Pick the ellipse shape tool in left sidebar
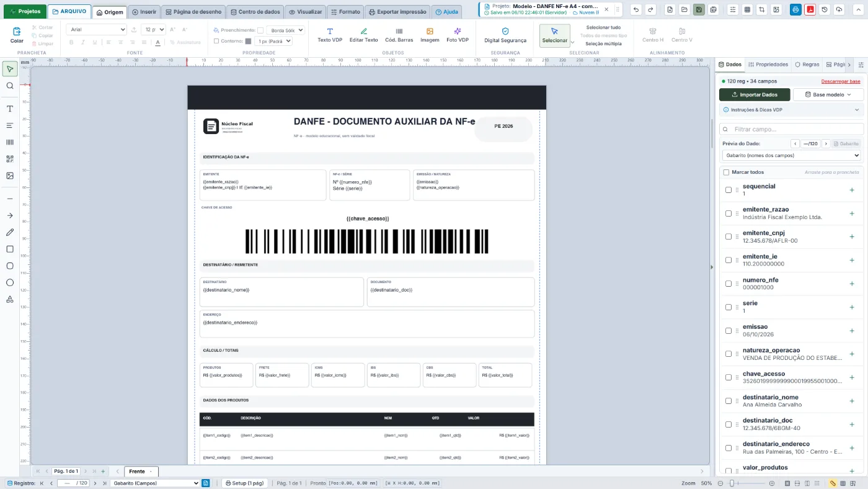 tap(10, 282)
